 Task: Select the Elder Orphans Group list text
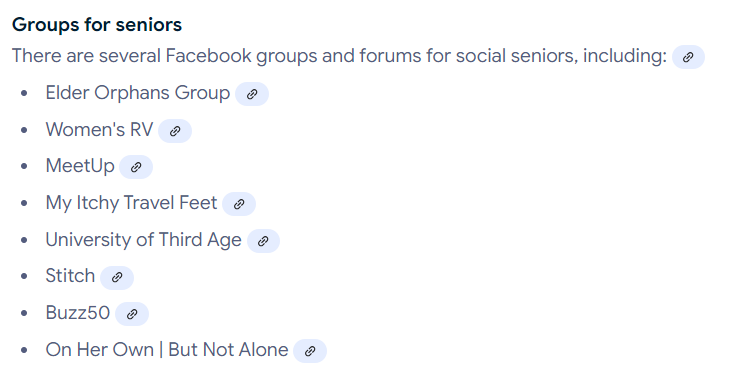[x=138, y=93]
